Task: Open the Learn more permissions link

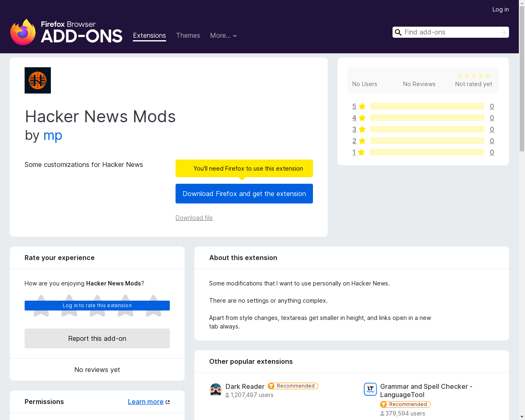Action: (x=146, y=402)
